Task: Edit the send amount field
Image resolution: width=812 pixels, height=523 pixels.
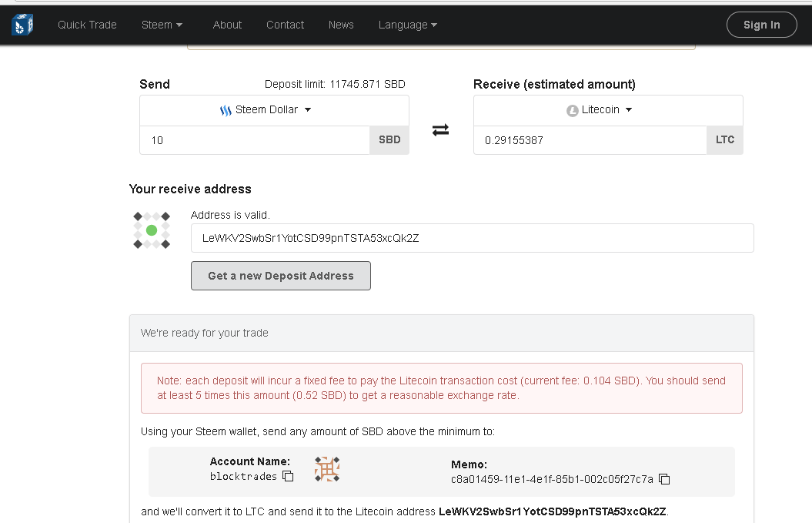Action: tap(255, 140)
